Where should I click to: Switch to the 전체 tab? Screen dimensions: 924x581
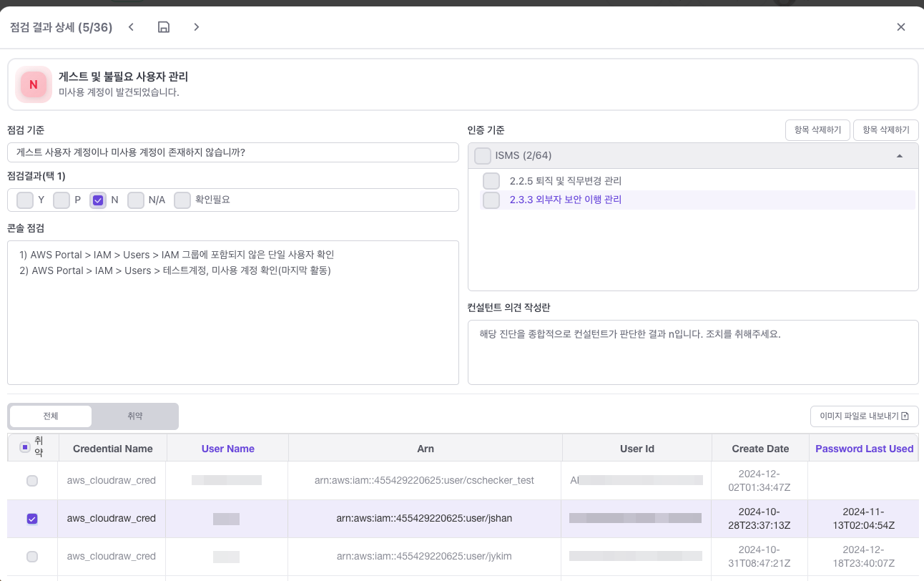tap(51, 416)
